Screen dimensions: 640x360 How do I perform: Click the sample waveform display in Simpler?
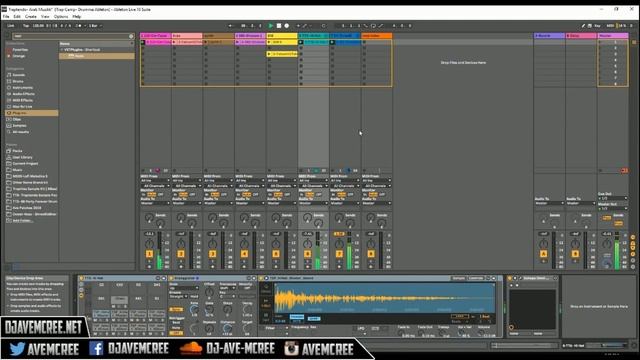[384, 299]
